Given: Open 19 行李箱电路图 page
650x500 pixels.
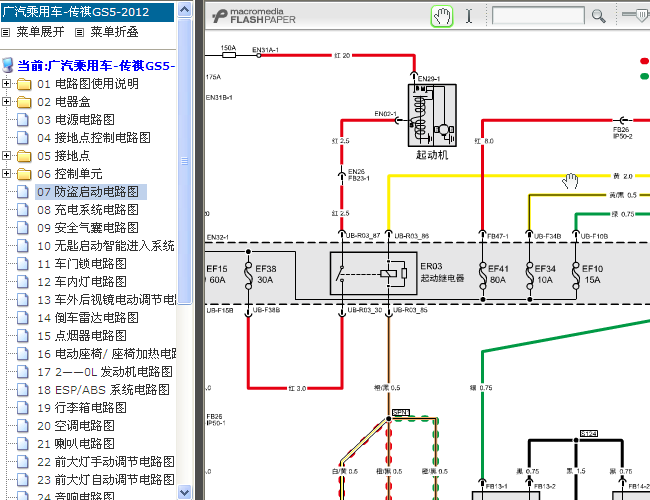Looking at the screenshot, I should (x=82, y=408).
